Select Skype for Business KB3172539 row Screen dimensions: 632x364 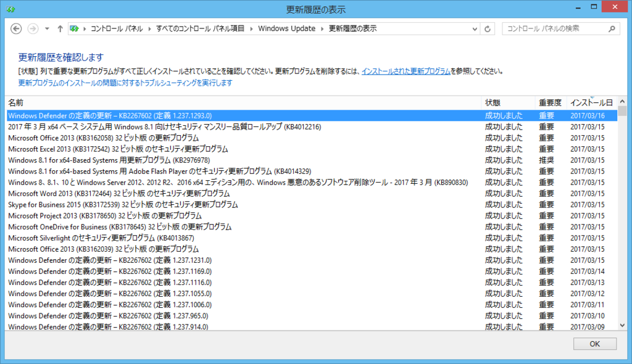coord(312,205)
